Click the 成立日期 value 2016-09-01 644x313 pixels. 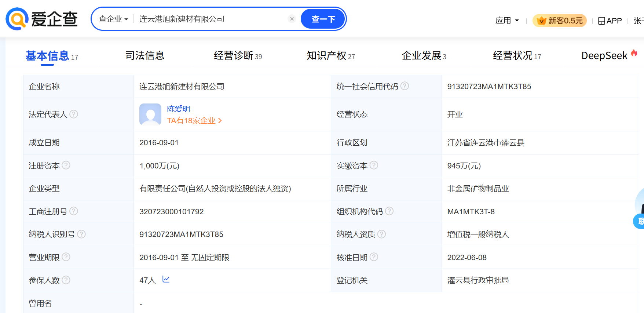point(159,142)
